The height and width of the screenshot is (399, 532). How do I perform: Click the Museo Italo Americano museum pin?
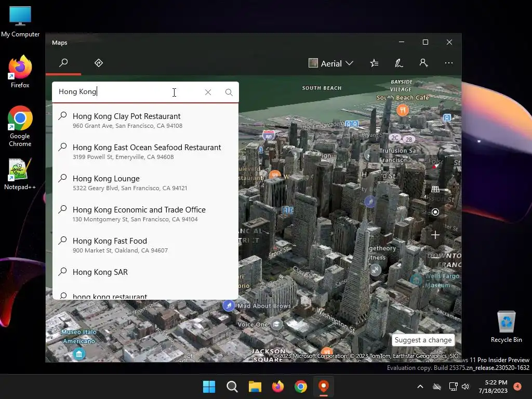click(79, 354)
